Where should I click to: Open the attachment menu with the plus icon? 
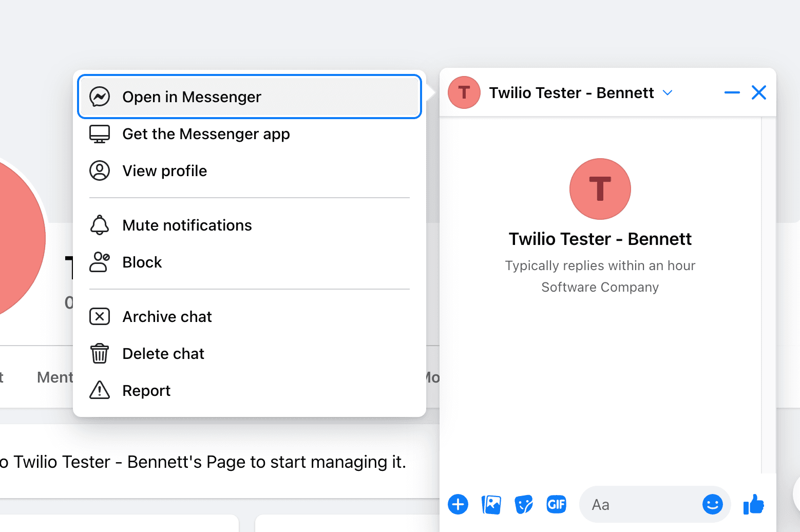pyautogui.click(x=458, y=504)
